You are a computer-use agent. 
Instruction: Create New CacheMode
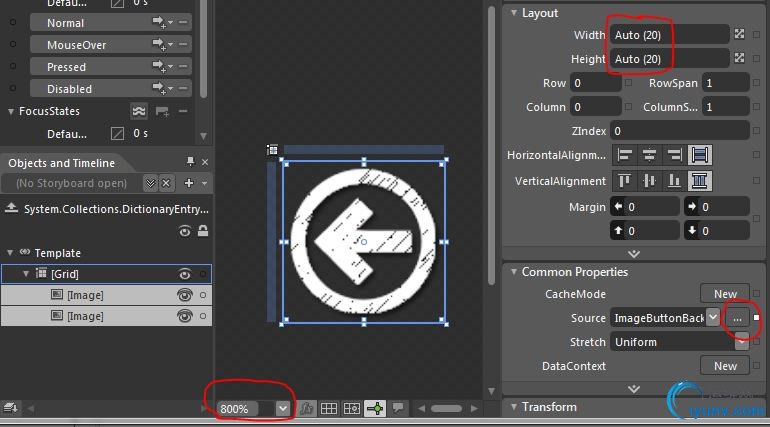pos(725,294)
